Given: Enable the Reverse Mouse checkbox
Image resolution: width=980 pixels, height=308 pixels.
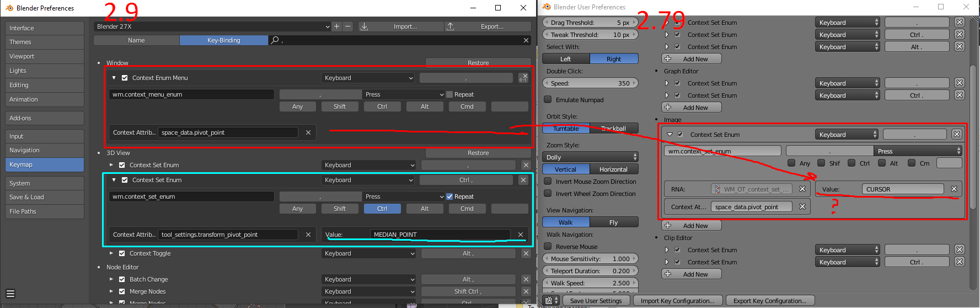Looking at the screenshot, I should (548, 247).
